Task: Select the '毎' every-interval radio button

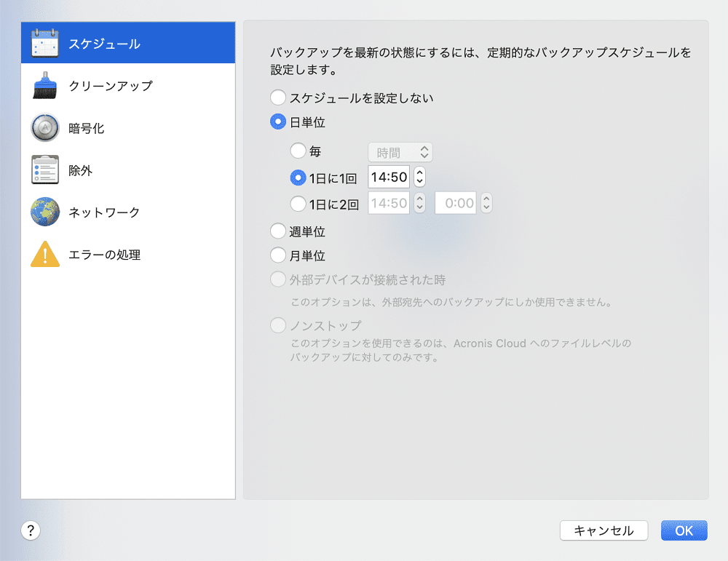Action: tap(298, 151)
